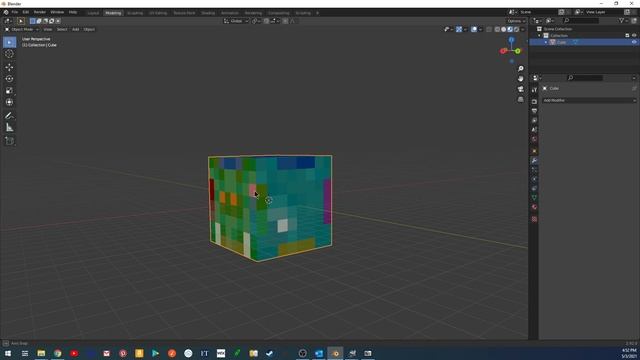Open the Object Data mesh tab
This screenshot has width=640, height=360.
point(534,198)
